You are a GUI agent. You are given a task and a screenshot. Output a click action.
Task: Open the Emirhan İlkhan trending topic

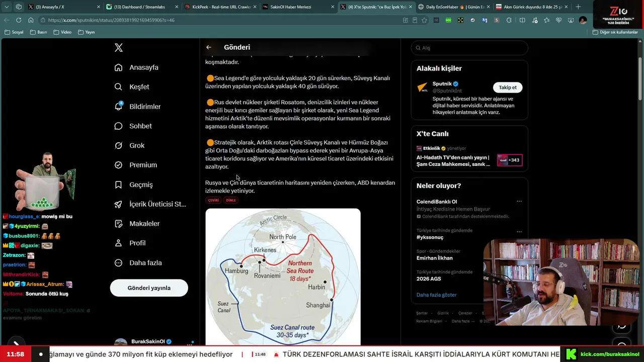[x=435, y=258]
